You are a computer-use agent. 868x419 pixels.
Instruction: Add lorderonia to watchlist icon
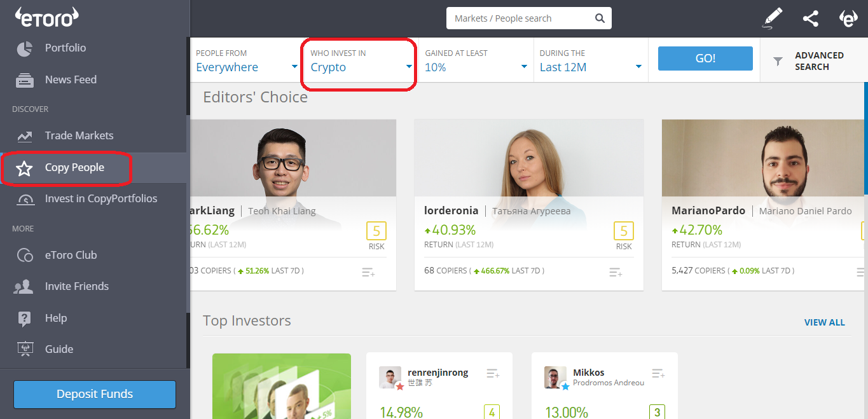[616, 272]
